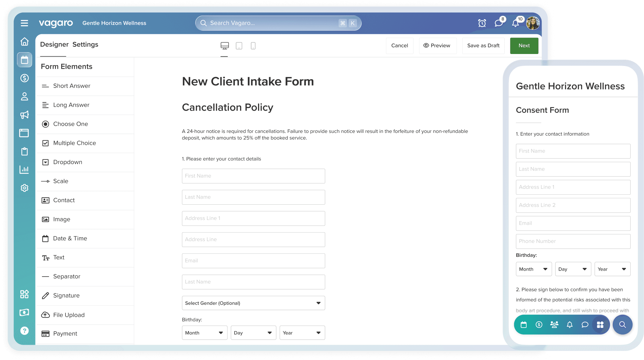Screen dimensions: 644x360
Task: Open the Select Gender dropdown
Action: pos(253,303)
